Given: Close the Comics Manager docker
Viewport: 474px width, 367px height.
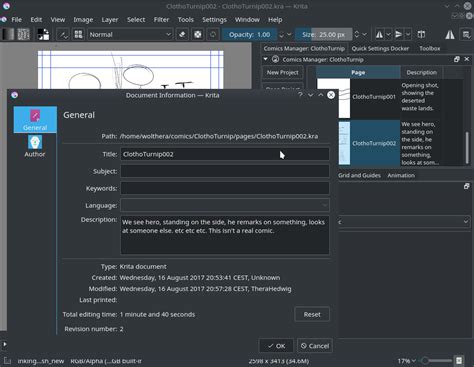Looking at the screenshot, I should [x=467, y=59].
